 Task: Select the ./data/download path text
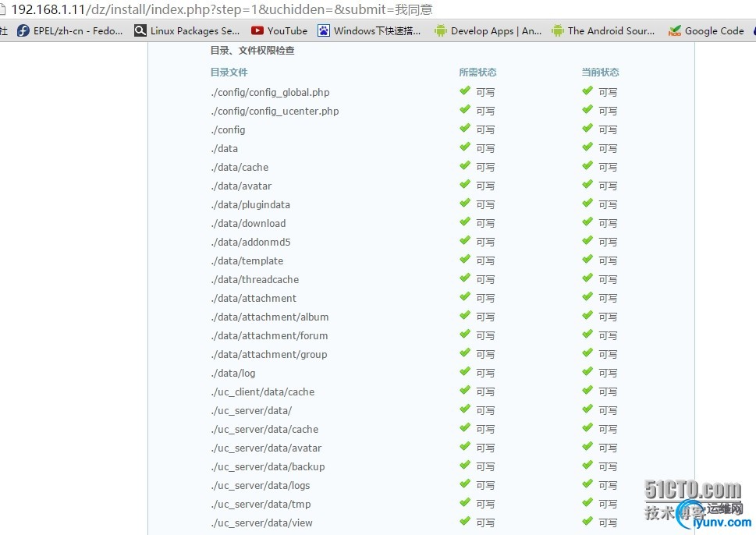(x=248, y=224)
